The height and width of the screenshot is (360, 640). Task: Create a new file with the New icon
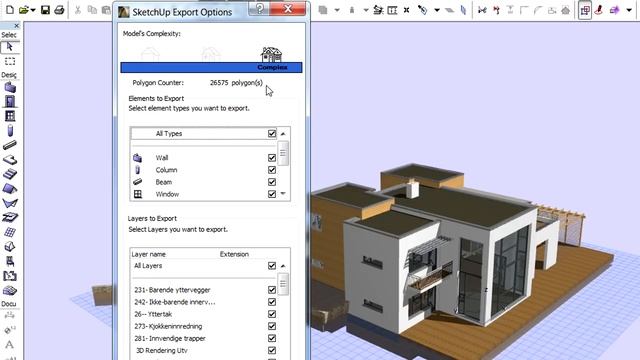click(9, 9)
